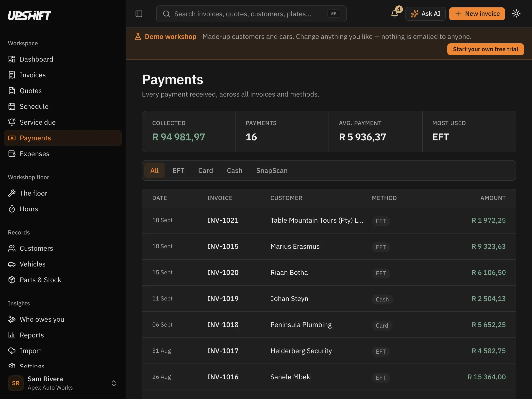
Task: Open notifications bell with badge 4
Action: pyautogui.click(x=395, y=14)
